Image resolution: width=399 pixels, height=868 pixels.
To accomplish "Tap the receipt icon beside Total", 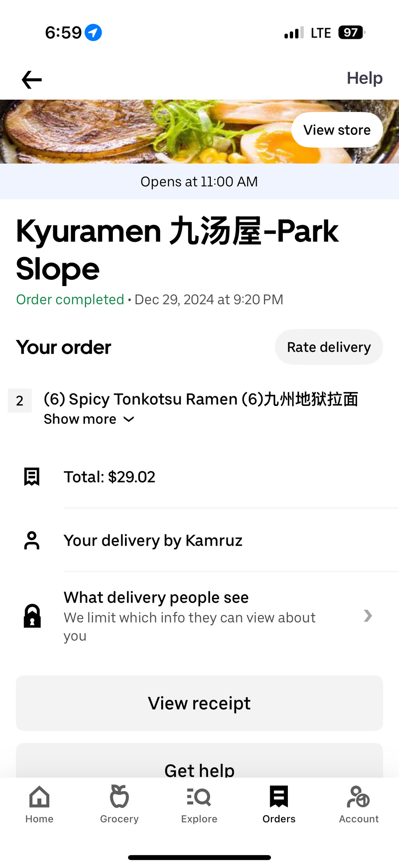I will tap(32, 477).
